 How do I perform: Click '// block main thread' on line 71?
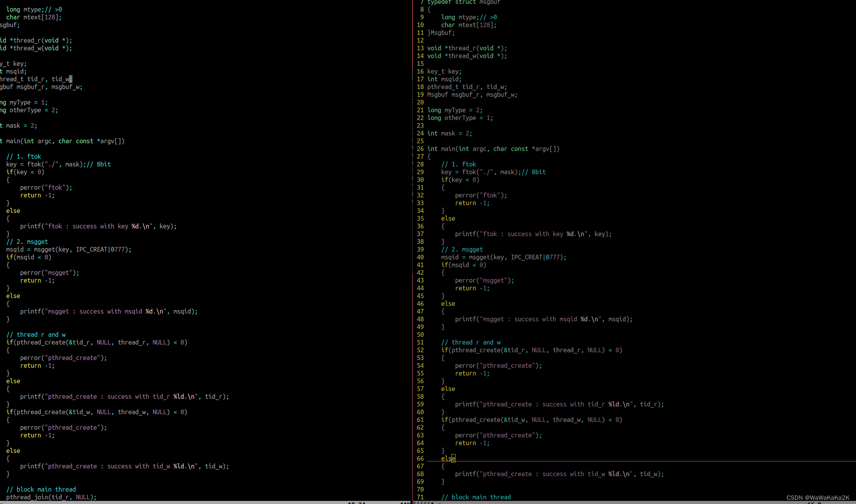click(x=476, y=497)
